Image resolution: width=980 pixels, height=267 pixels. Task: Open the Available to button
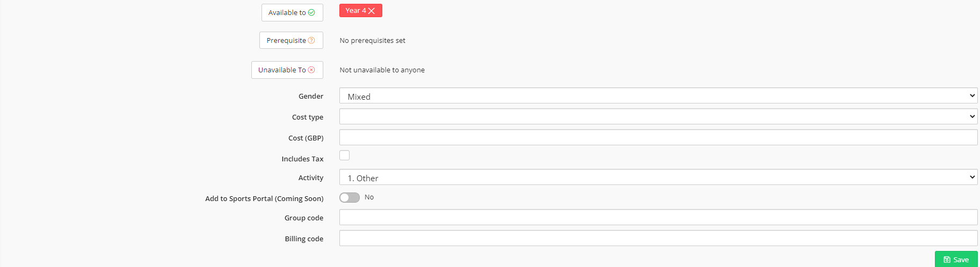click(x=292, y=12)
